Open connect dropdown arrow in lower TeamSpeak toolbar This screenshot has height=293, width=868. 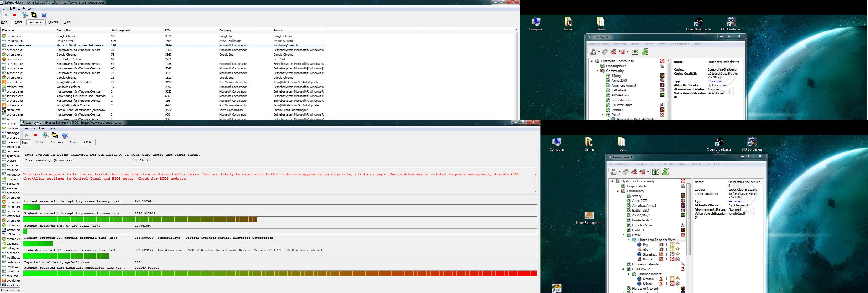620,172
